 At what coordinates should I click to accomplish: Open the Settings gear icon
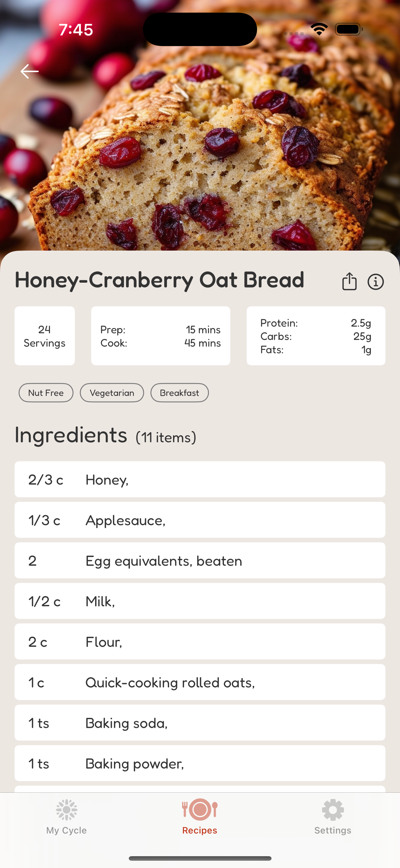click(x=333, y=810)
